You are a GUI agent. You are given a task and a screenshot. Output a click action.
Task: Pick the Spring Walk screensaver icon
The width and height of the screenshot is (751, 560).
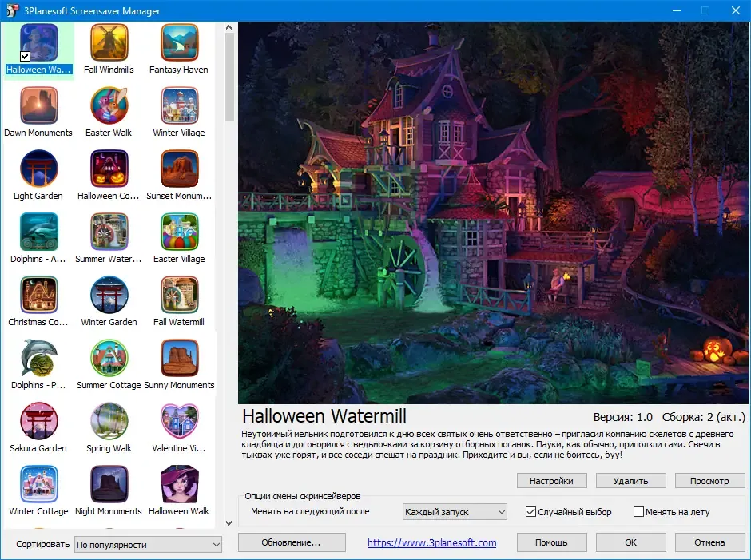tap(109, 421)
